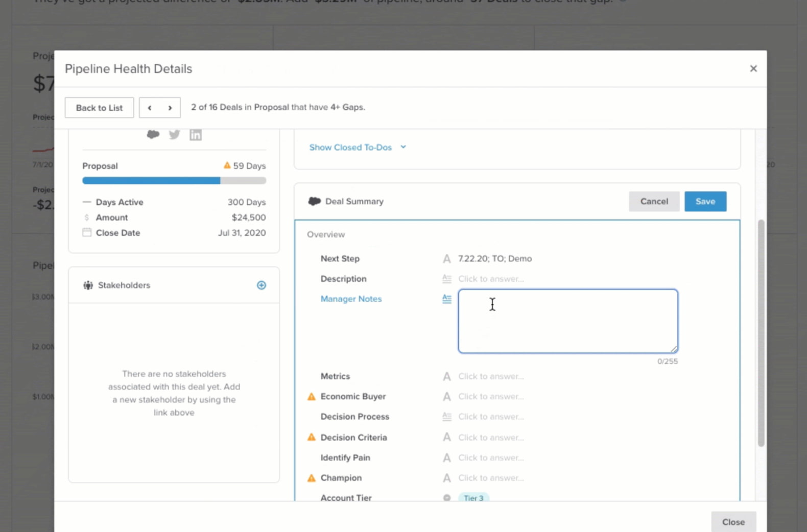Go to the next deal arrow
The width and height of the screenshot is (807, 532).
[x=170, y=108]
